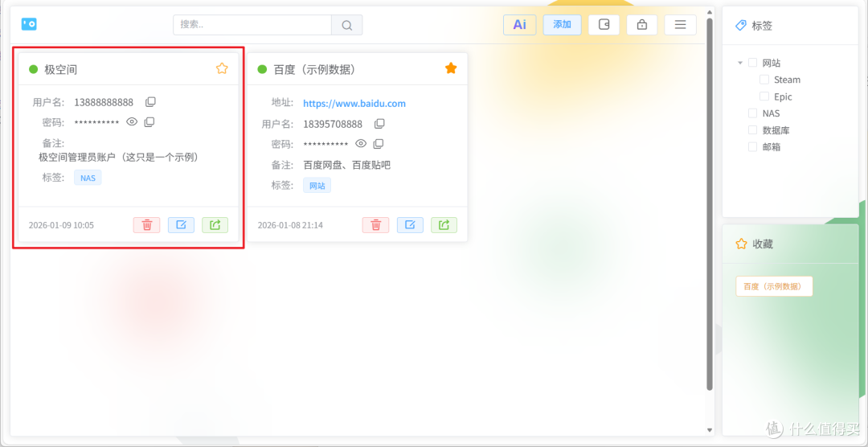Share the 极空间 entry
The width and height of the screenshot is (868, 447).
coord(215,225)
